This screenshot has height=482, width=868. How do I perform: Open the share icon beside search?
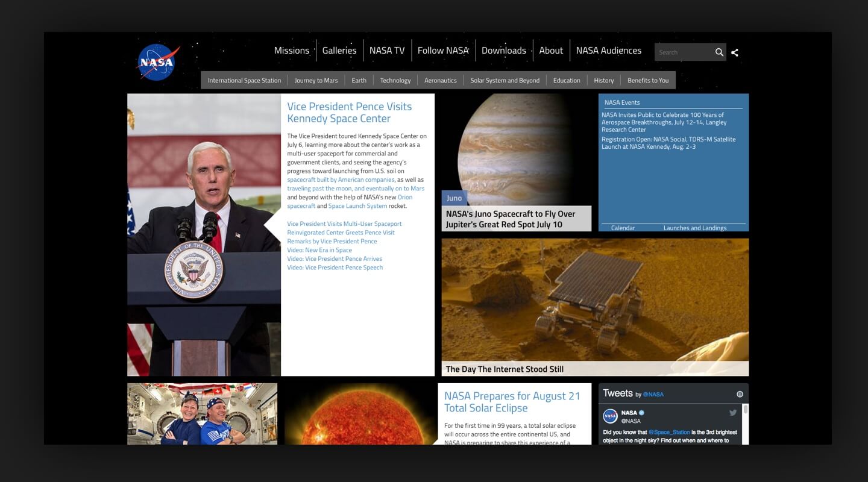[735, 52]
